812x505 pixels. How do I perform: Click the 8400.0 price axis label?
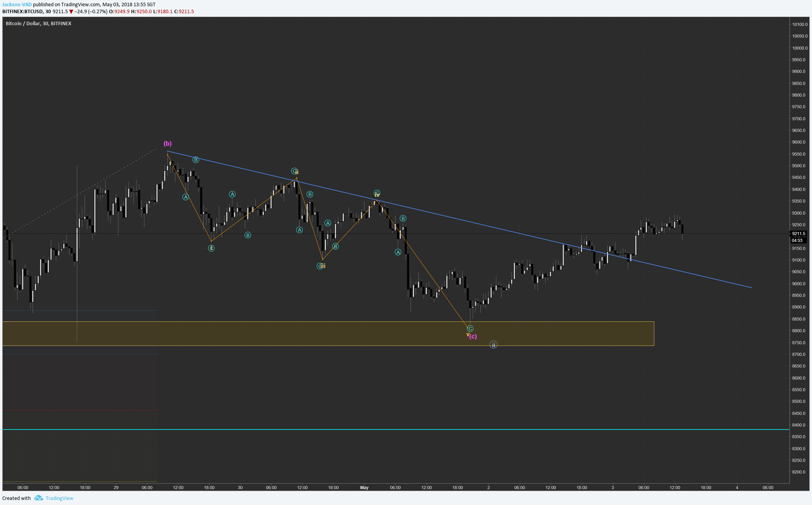800,425
